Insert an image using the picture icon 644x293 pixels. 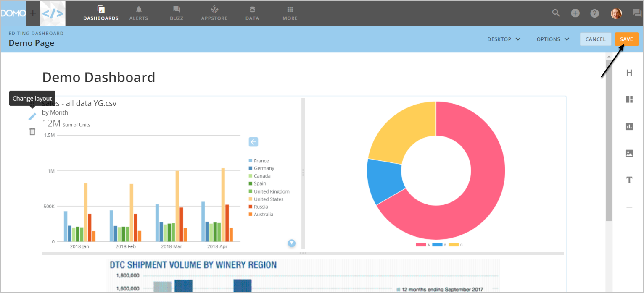[x=629, y=153]
